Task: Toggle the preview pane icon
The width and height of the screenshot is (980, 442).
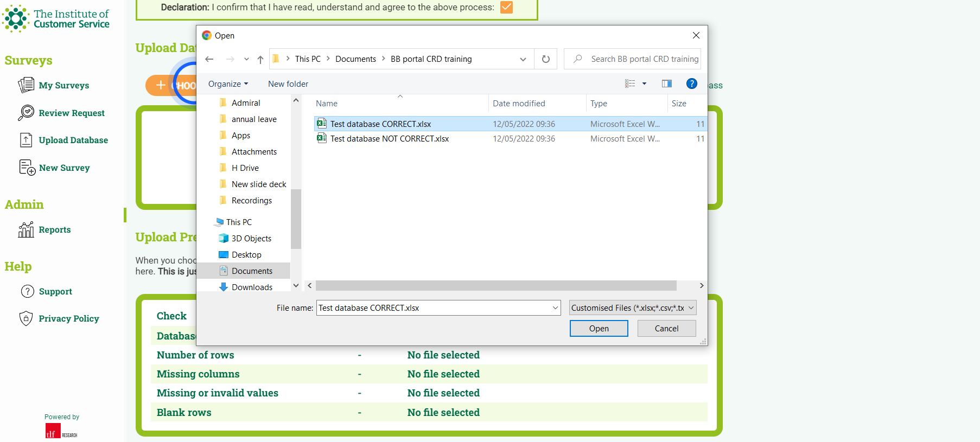Action: click(x=667, y=84)
